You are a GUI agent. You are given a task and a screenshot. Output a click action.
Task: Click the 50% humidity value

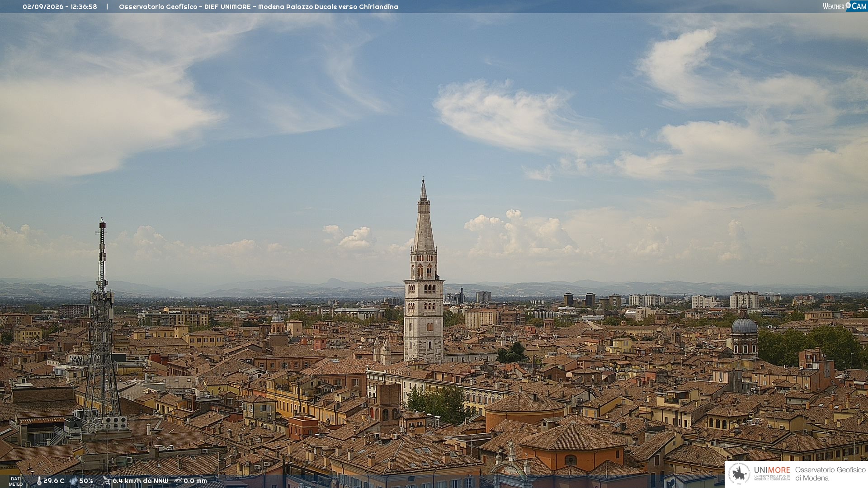[x=86, y=481]
